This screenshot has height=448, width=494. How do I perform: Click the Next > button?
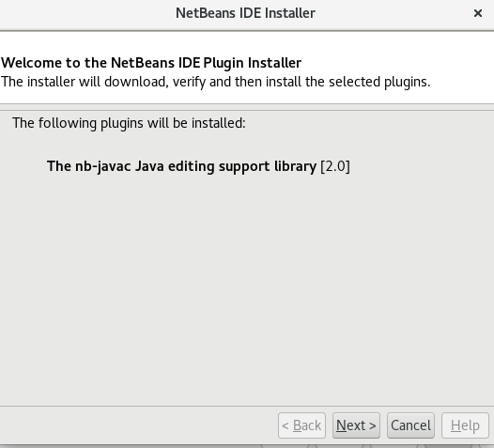(356, 425)
